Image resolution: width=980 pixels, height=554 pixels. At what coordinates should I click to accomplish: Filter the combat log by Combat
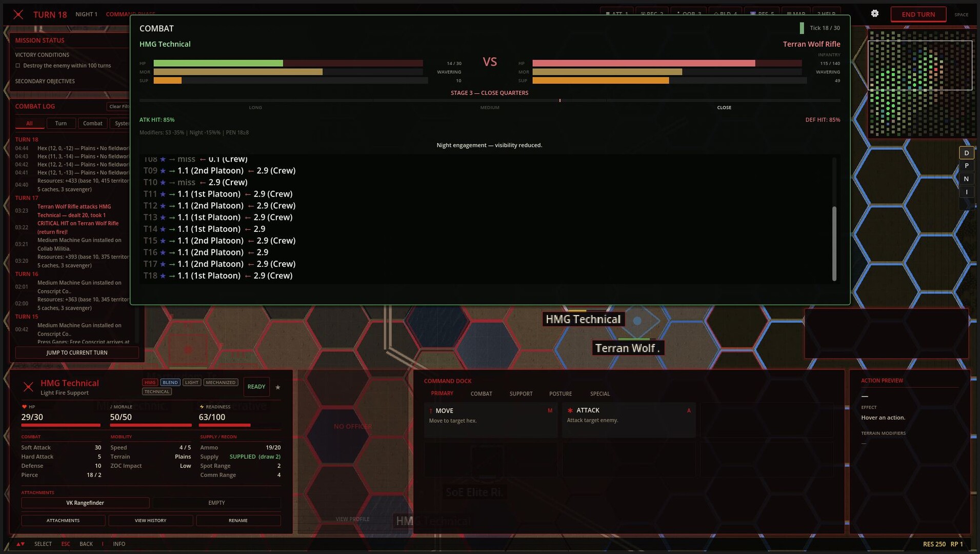click(x=93, y=123)
